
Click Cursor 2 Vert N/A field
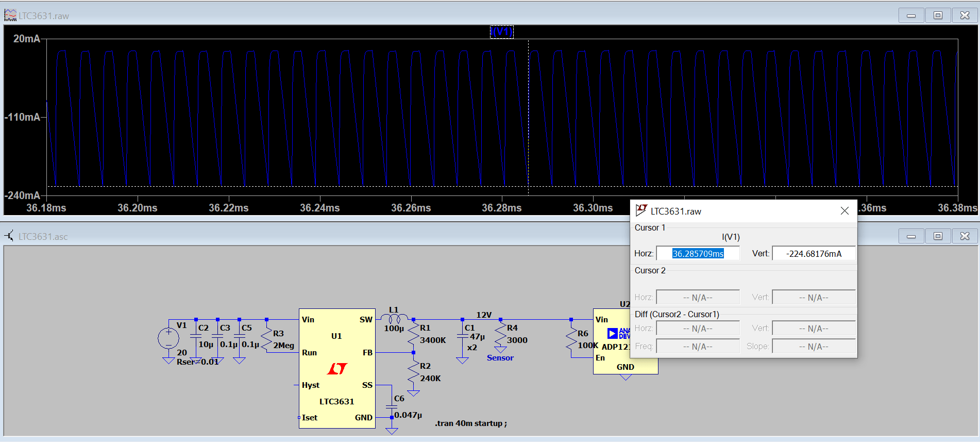[x=814, y=297]
